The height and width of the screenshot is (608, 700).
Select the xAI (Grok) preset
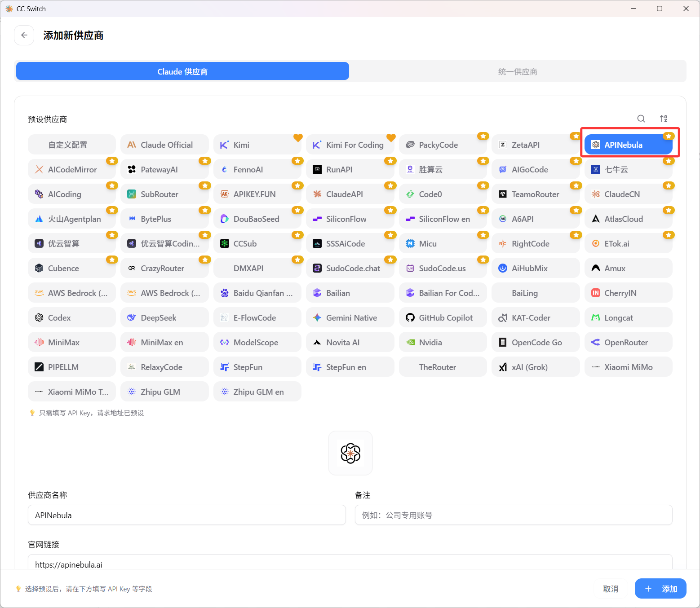(x=536, y=367)
